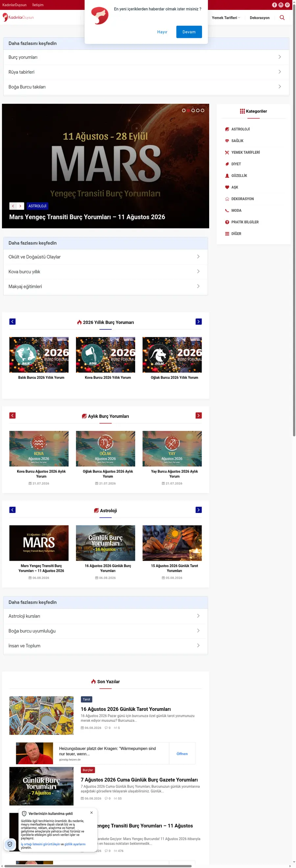Click gizlilik ayarlarını link in popup
This screenshot has height=868, width=296.
pyautogui.click(x=75, y=844)
